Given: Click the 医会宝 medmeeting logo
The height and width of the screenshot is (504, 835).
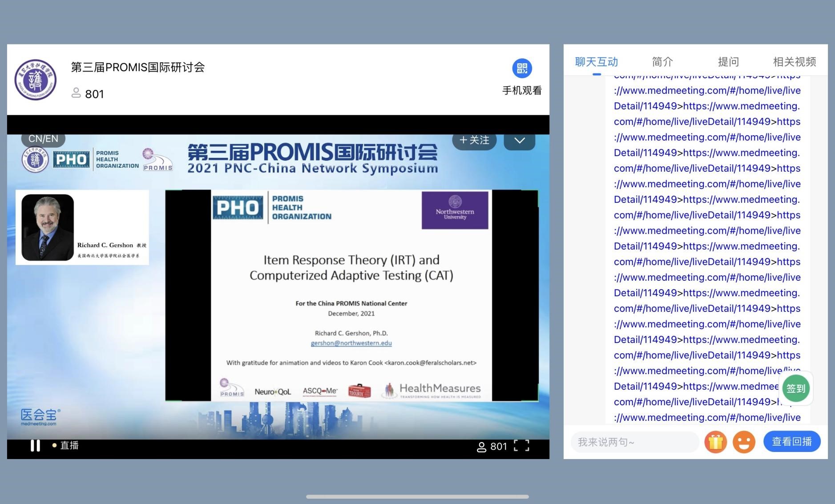Looking at the screenshot, I should [x=40, y=416].
